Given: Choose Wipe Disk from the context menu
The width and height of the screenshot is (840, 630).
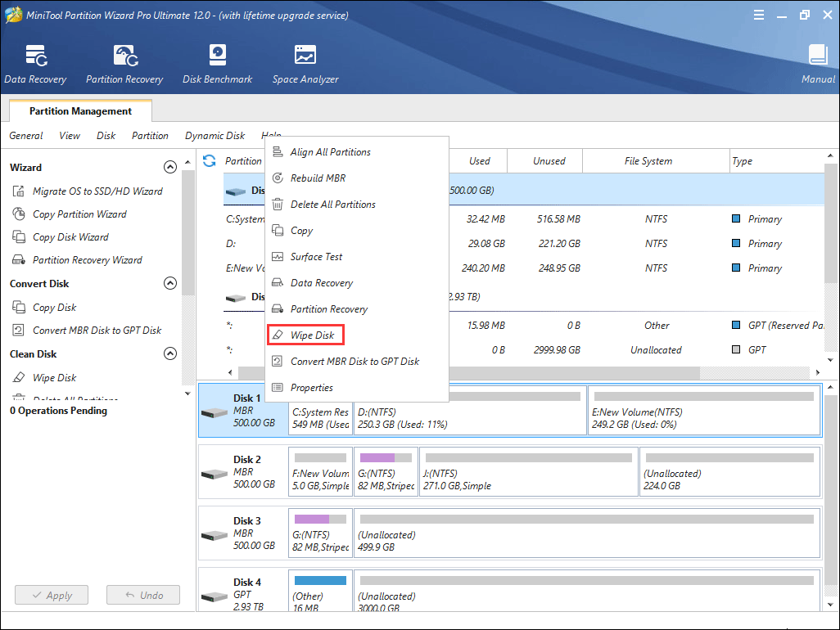Looking at the screenshot, I should pos(312,335).
